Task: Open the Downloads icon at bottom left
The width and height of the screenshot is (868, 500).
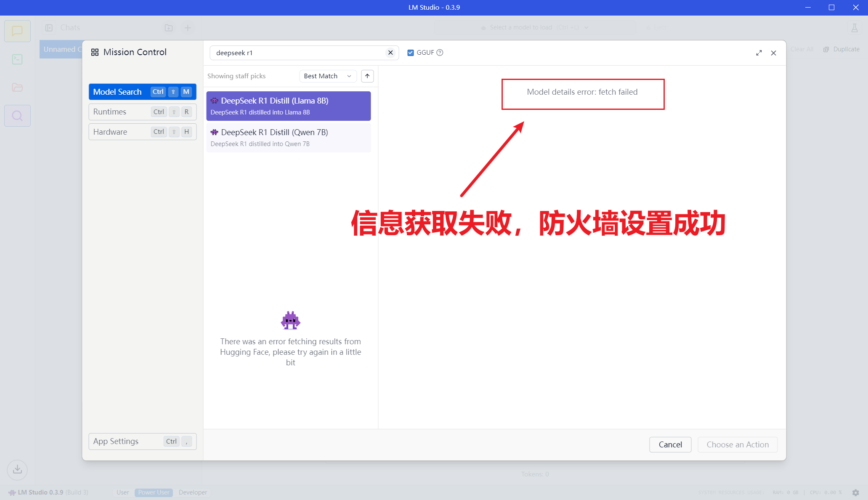Action: pyautogui.click(x=17, y=469)
